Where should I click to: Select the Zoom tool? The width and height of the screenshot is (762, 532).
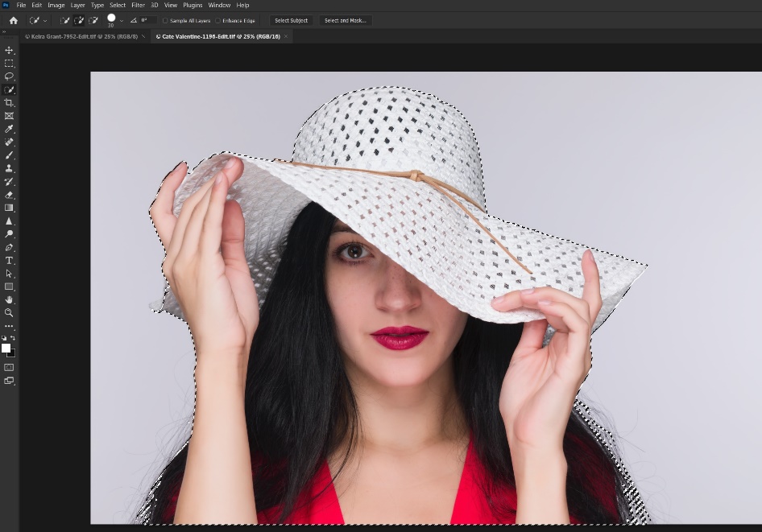click(x=10, y=312)
